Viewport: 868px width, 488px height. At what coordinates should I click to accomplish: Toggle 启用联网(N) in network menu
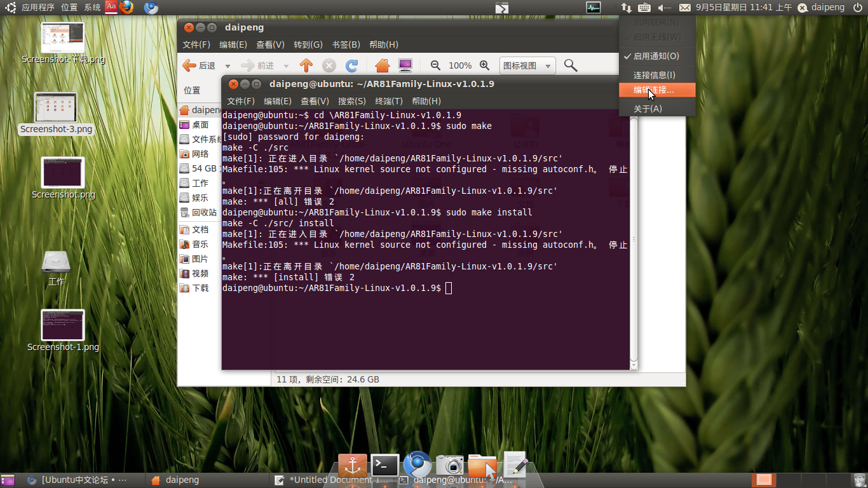[657, 22]
